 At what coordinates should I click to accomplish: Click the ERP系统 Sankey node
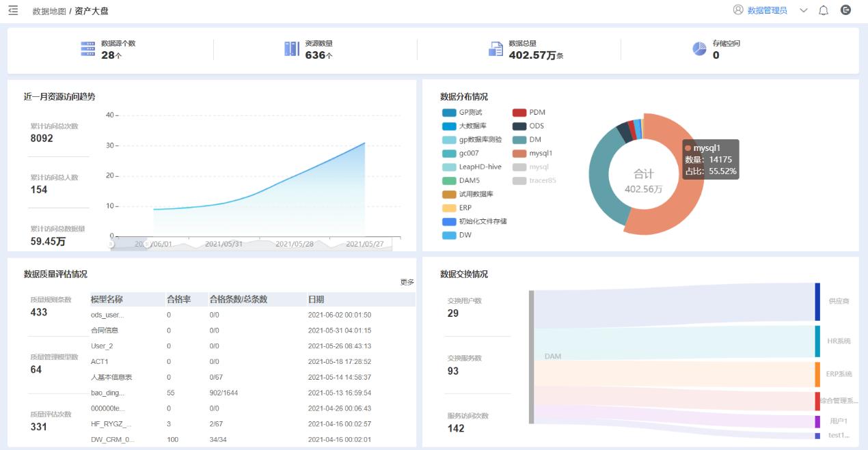point(817,375)
